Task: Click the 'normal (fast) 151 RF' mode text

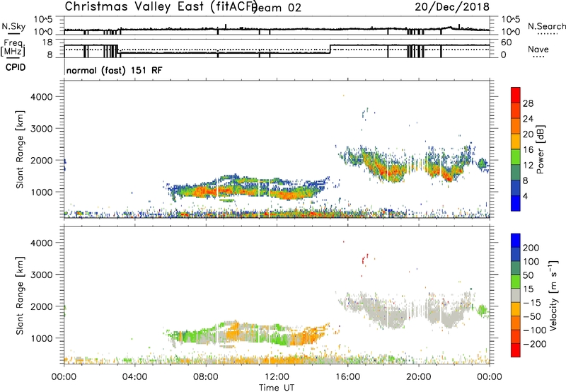Action: coord(115,70)
